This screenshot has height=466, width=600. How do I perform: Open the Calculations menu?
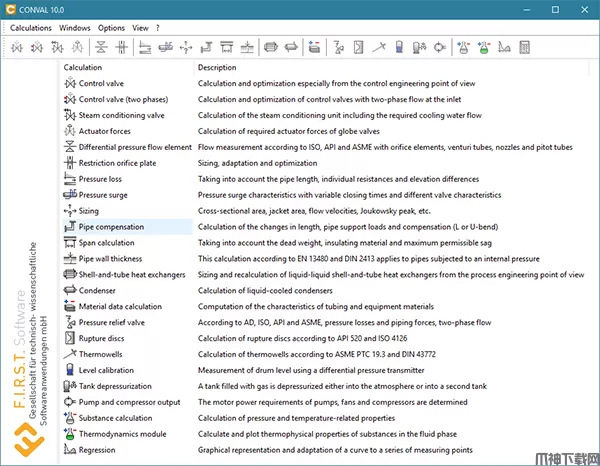tap(31, 28)
